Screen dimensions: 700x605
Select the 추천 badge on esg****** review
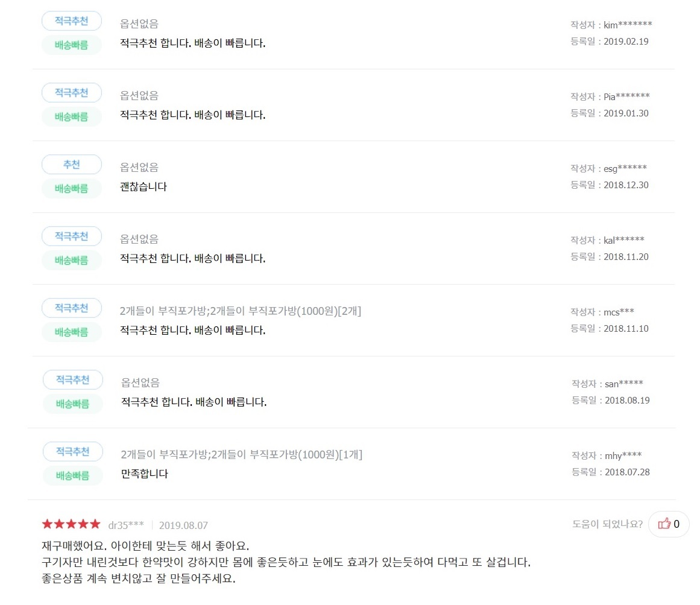(x=72, y=165)
